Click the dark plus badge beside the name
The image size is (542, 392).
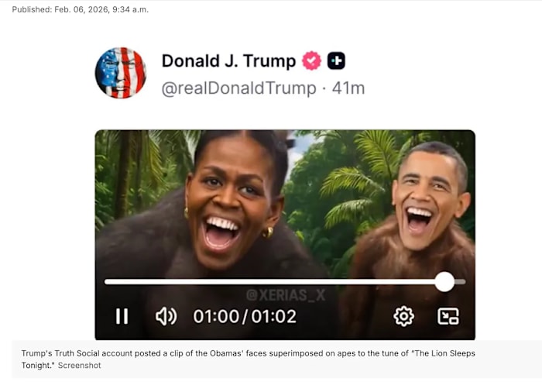point(336,61)
